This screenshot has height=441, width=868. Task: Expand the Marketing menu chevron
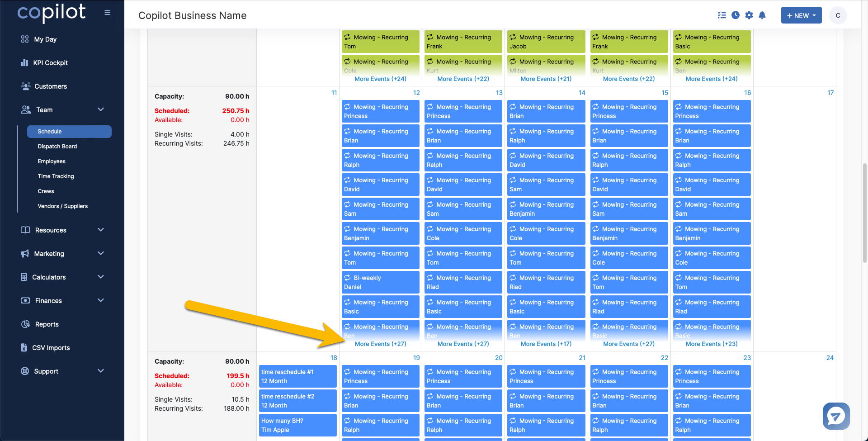click(x=101, y=254)
